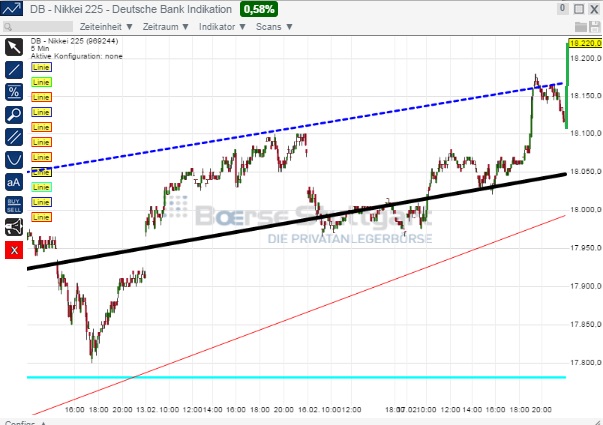Select the cyan horizontal support line
The image size is (603, 425).
296,377
